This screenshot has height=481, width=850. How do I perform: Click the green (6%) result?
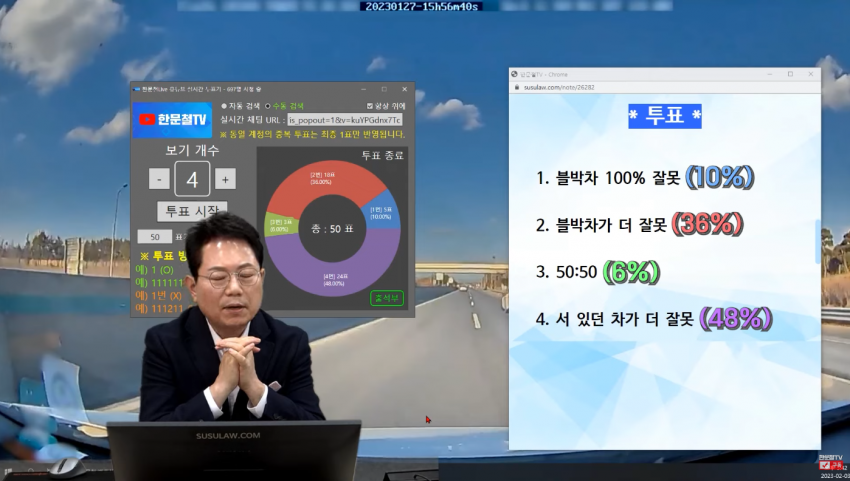[632, 272]
